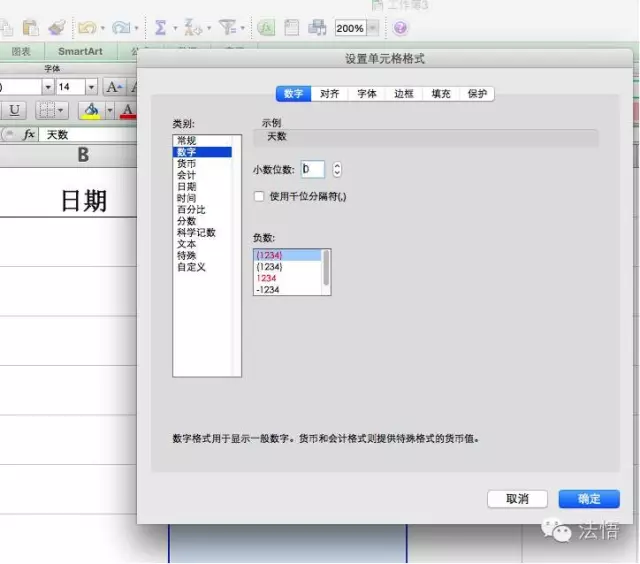
Task: Expand the Borders style dropdown arrow
Action: 61,110
